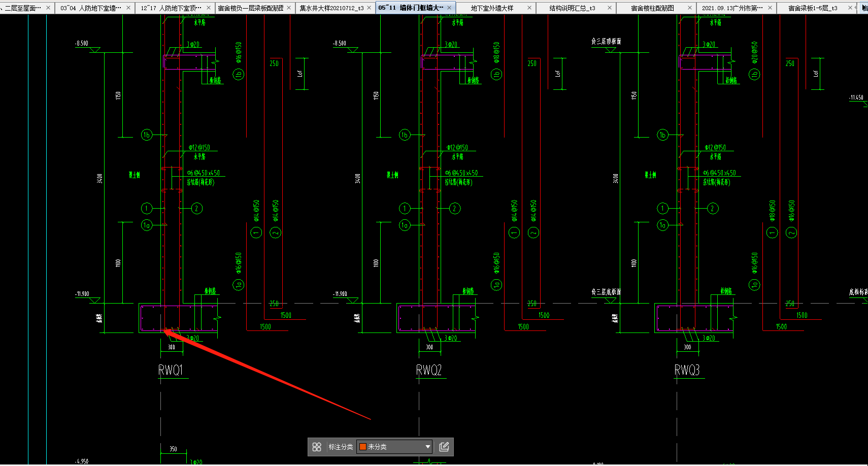Close the 地下室外墙大样 tab
868x466 pixels.
(529, 8)
